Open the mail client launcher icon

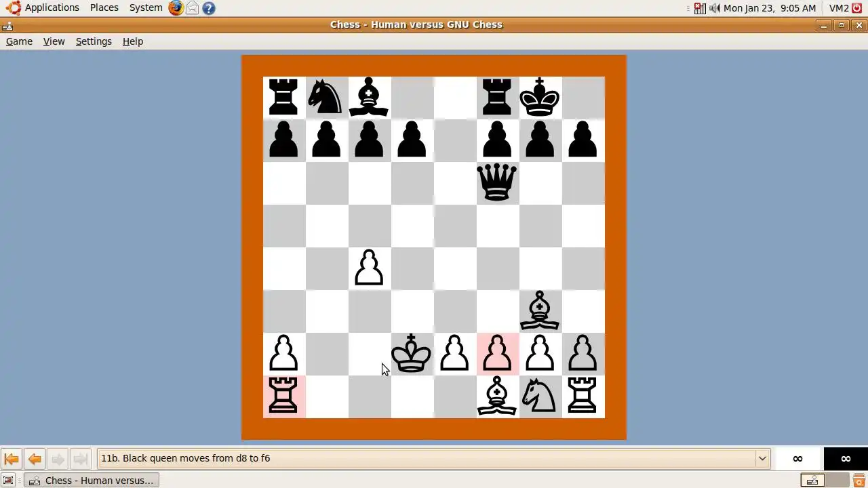coord(193,8)
